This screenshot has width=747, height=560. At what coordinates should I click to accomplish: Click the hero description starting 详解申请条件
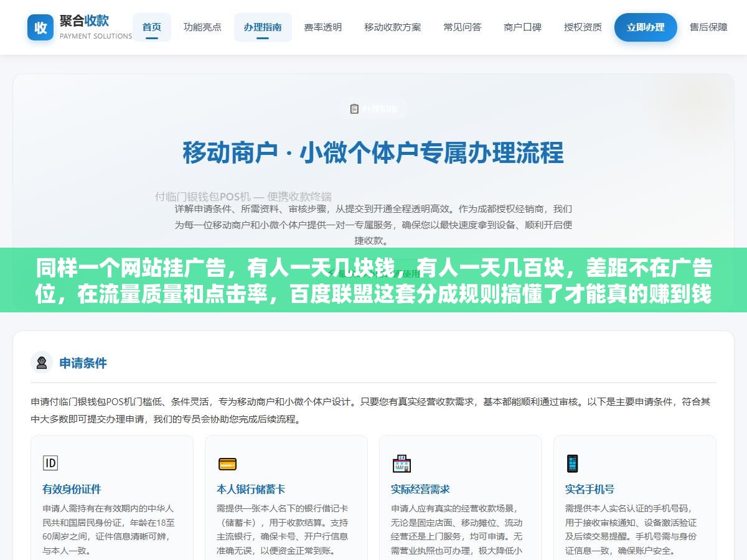(x=374, y=225)
